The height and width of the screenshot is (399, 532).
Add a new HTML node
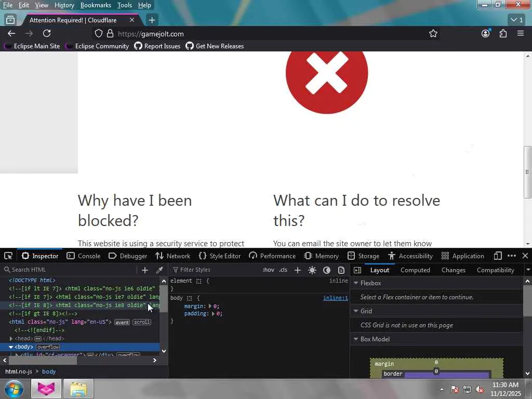[145, 270]
